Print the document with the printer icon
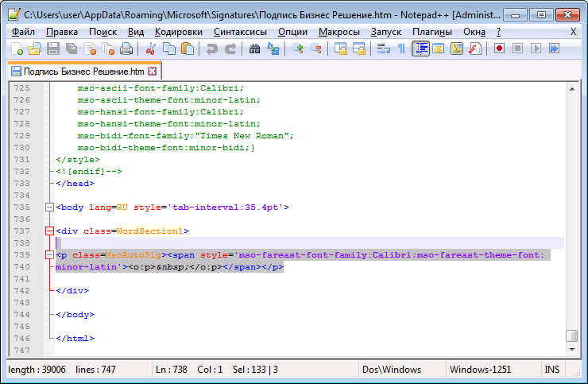The height and width of the screenshot is (384, 588). [126, 48]
